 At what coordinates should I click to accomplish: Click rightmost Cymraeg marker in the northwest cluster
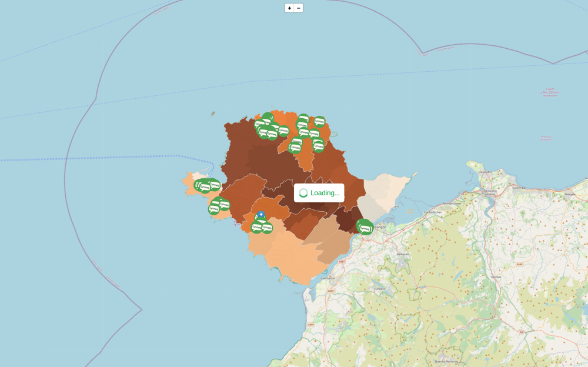[x=283, y=131]
